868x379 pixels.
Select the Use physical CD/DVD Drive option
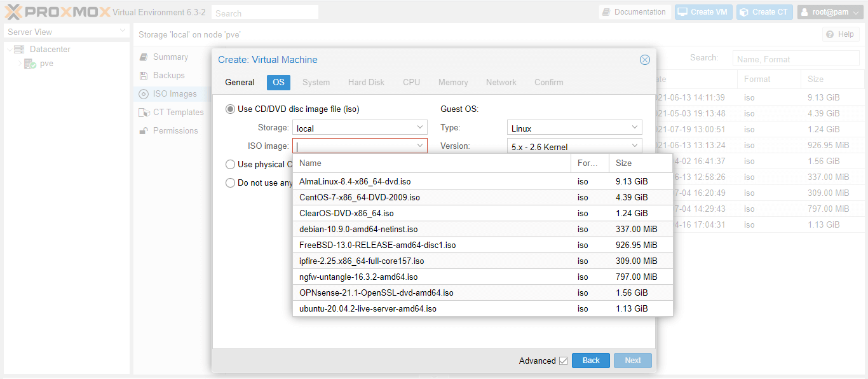[x=230, y=164]
